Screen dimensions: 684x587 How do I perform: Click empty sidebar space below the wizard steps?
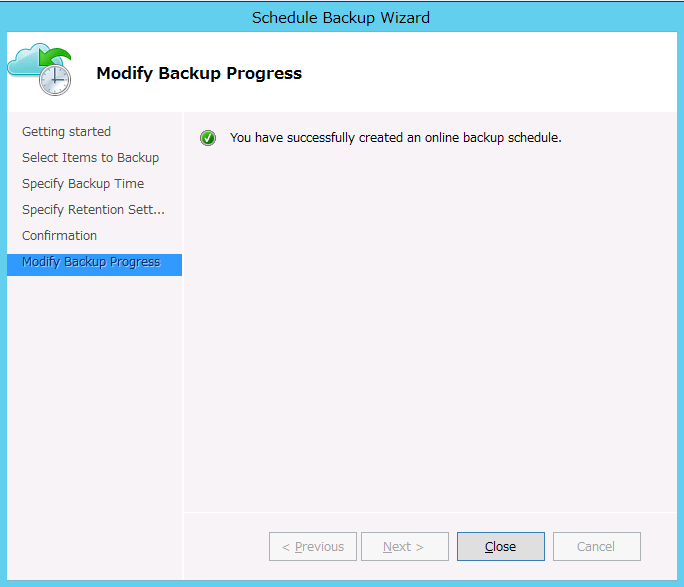click(x=94, y=420)
